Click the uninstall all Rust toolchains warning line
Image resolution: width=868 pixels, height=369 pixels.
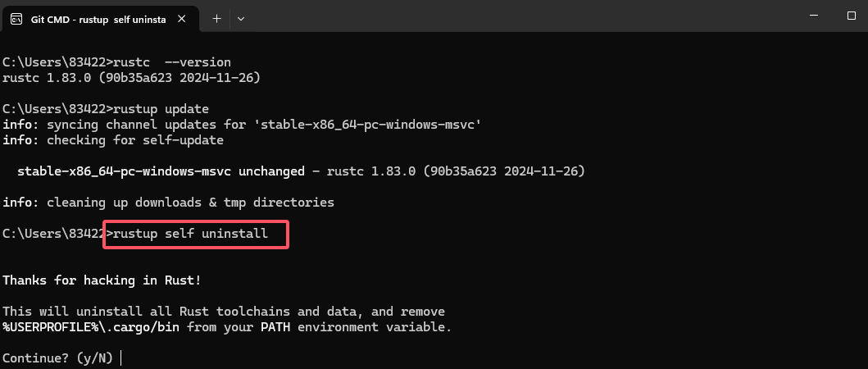224,312
